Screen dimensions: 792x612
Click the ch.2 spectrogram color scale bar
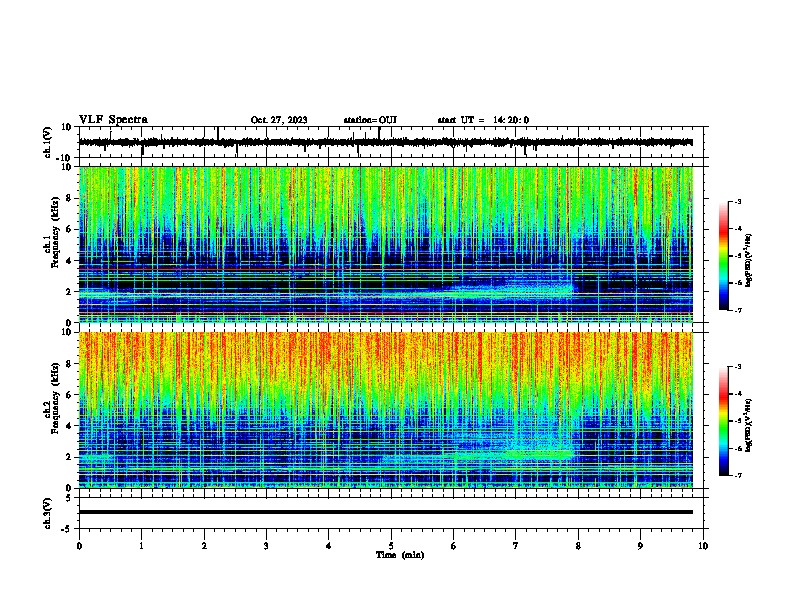[723, 421]
